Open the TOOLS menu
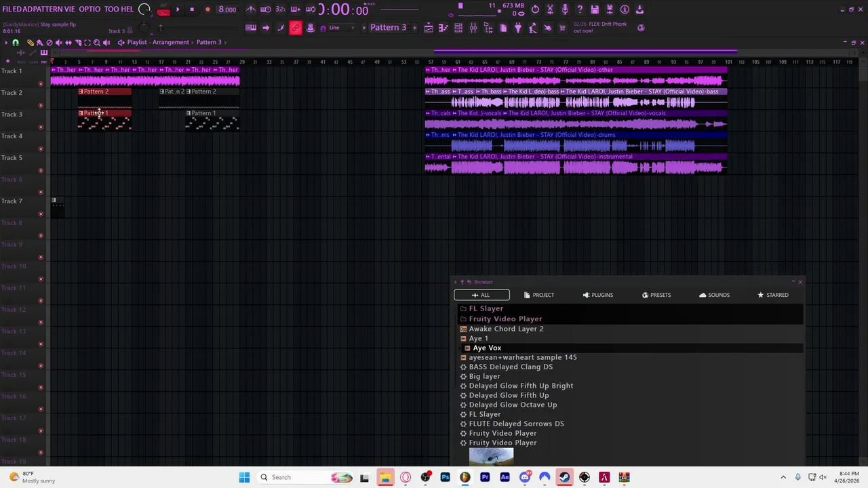The height and width of the screenshot is (488, 868). (112, 9)
